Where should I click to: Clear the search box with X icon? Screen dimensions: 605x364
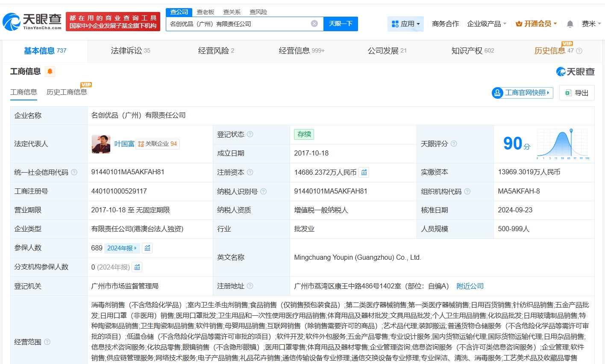pyautogui.click(x=314, y=23)
